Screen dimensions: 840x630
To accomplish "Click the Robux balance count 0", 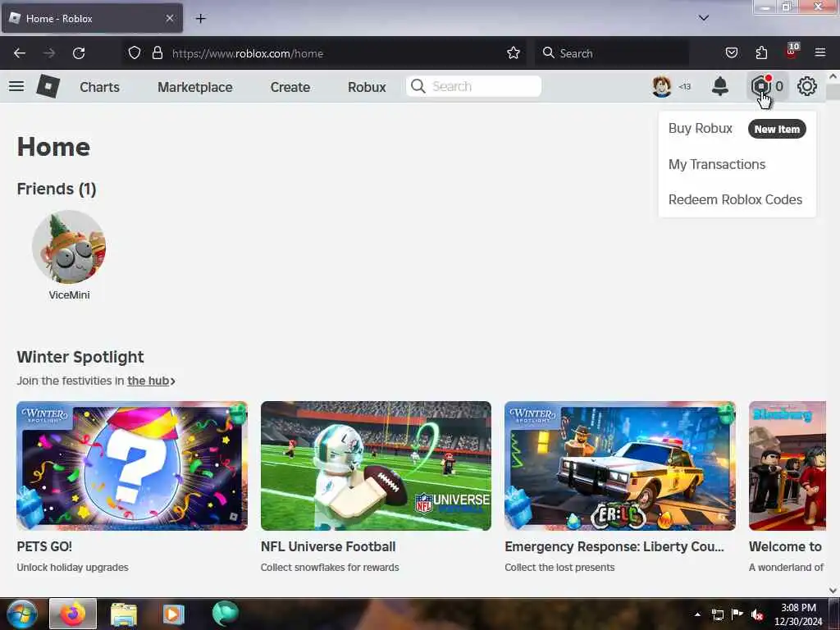I will point(779,86).
